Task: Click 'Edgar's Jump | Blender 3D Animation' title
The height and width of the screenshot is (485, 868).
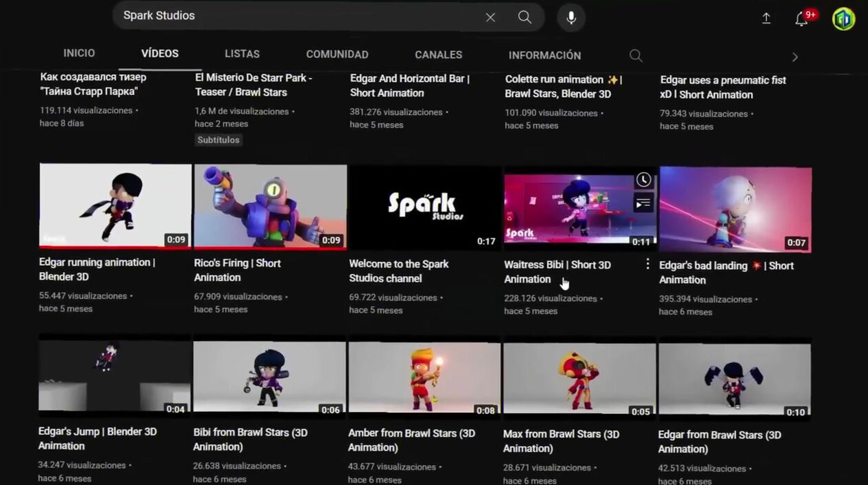Action: (x=98, y=438)
